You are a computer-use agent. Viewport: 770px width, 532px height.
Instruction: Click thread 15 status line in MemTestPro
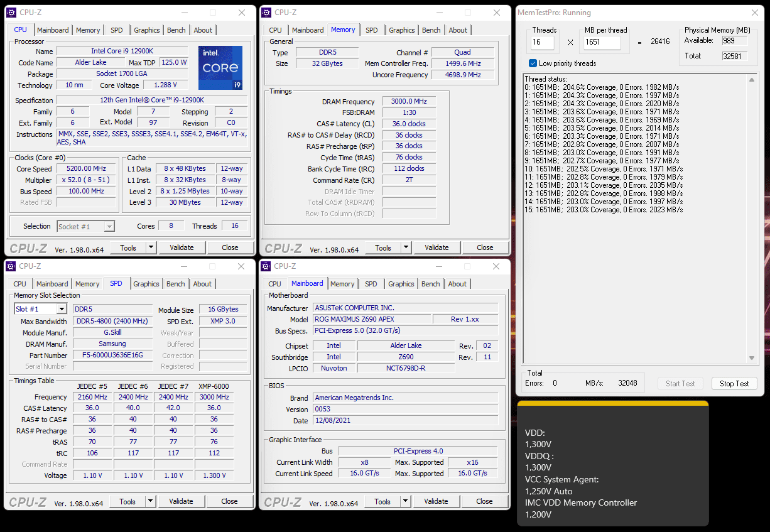(x=604, y=210)
